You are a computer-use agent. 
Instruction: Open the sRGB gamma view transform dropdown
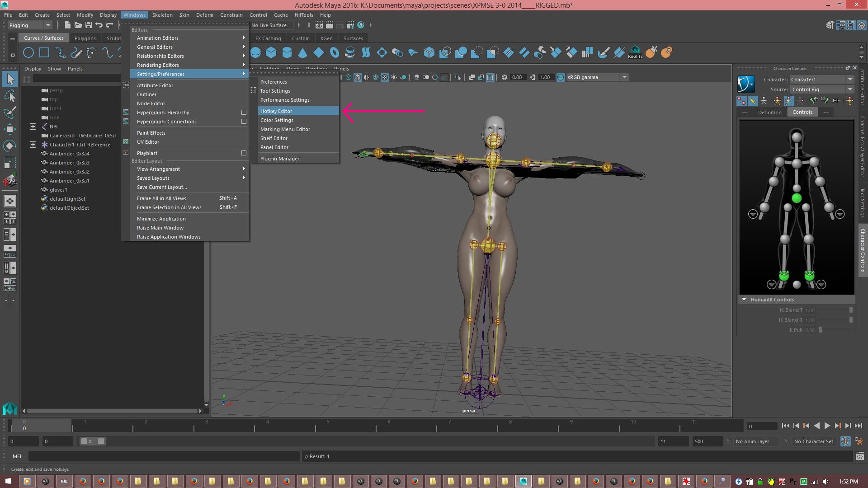597,77
